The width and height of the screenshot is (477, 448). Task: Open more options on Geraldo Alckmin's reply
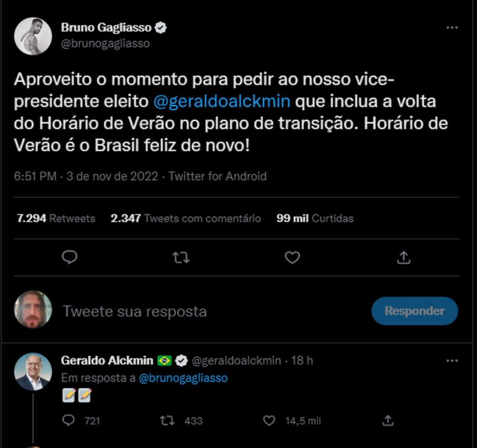(x=452, y=360)
